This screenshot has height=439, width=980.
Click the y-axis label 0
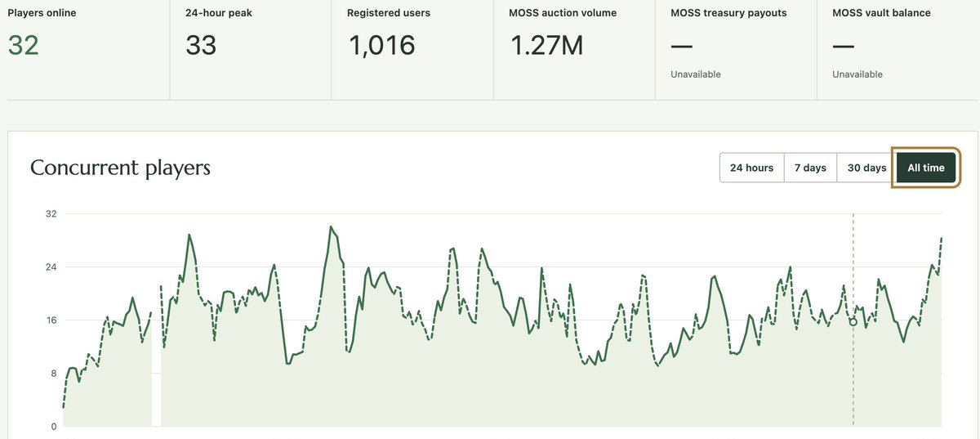point(53,427)
